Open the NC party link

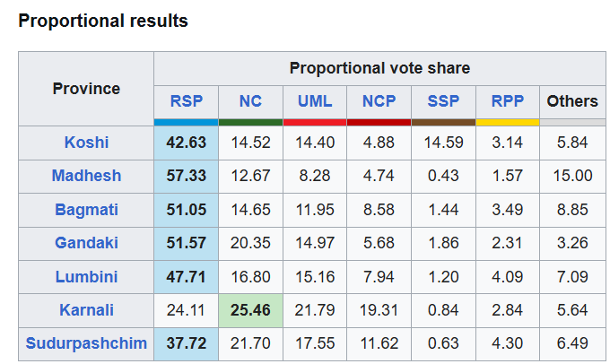pos(250,101)
